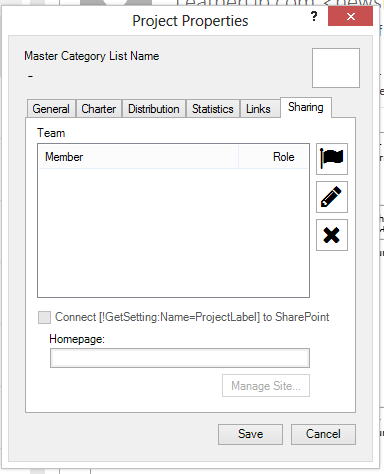The height and width of the screenshot is (474, 384).
Task: Click the empty Team member list area
Action: [173, 232]
